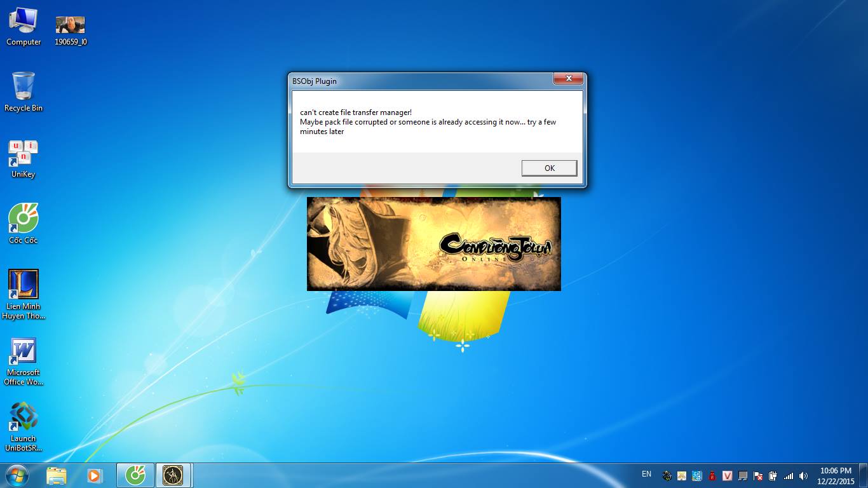Switch to Cốc Cốc taskbar window
868x488 pixels.
(135, 475)
